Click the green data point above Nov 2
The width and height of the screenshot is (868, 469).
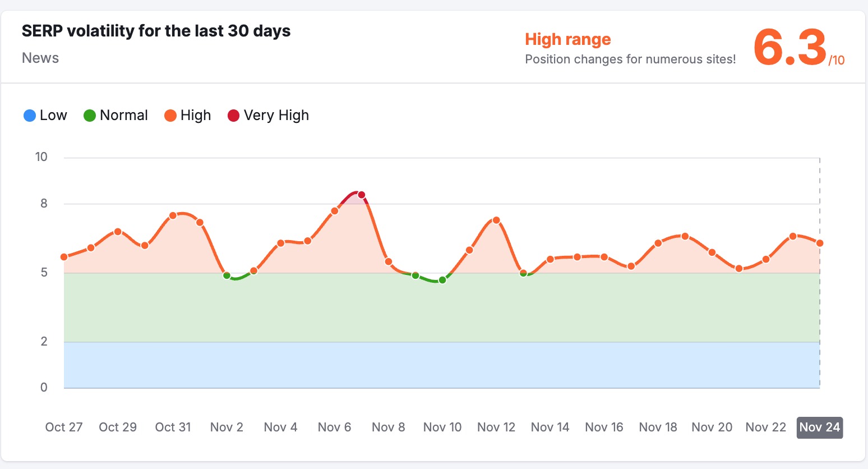(227, 275)
